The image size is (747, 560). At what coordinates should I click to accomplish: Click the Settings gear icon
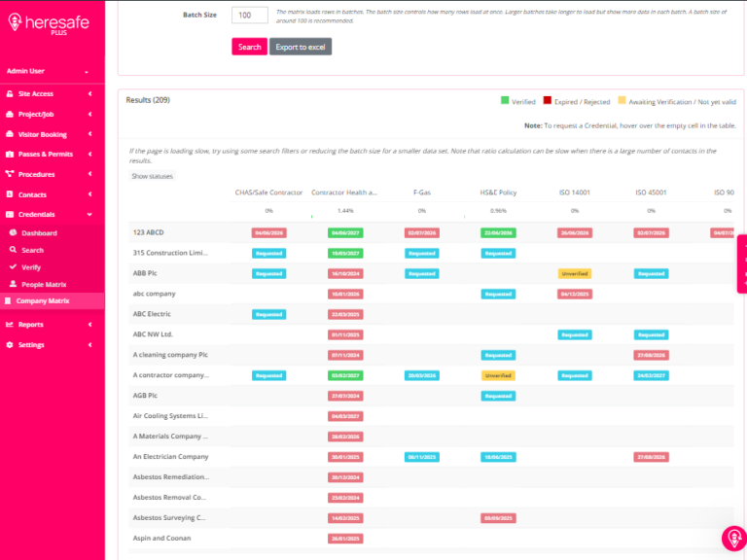point(10,345)
